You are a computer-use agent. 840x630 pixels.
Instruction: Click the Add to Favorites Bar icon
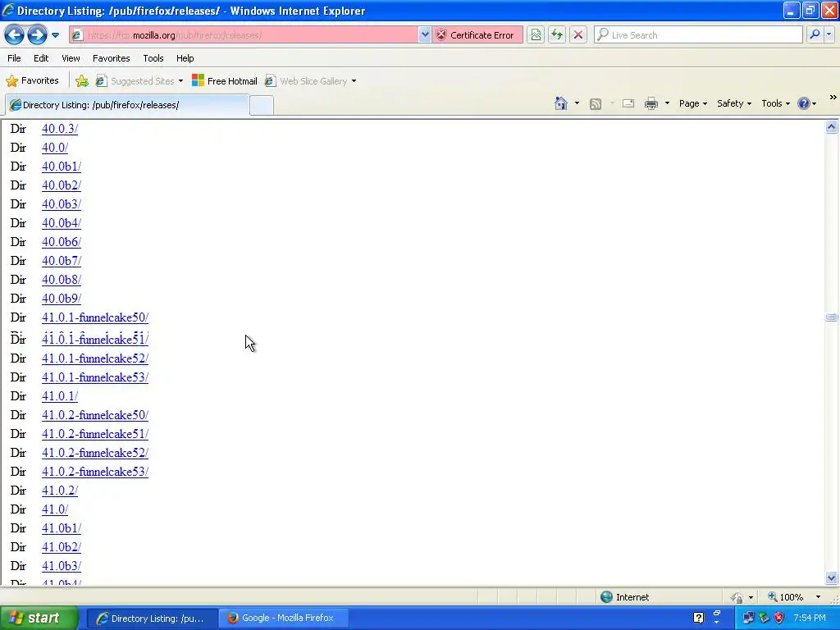pyautogui.click(x=82, y=81)
